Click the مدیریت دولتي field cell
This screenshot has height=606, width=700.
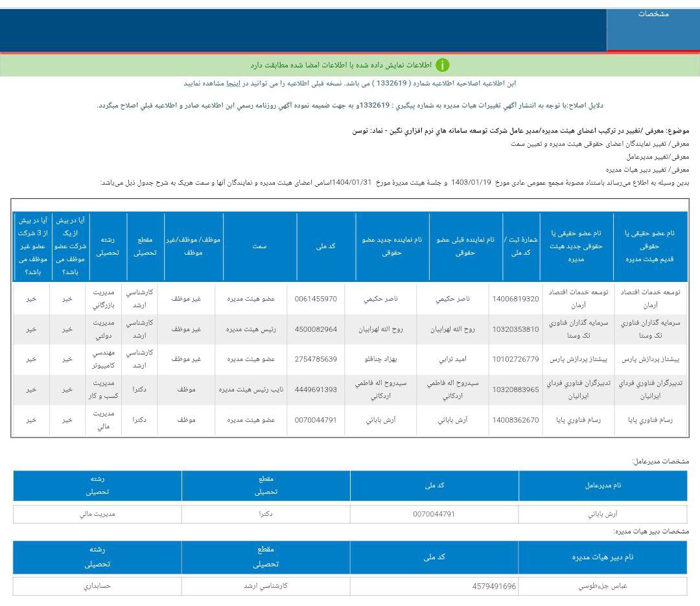pyautogui.click(x=104, y=329)
